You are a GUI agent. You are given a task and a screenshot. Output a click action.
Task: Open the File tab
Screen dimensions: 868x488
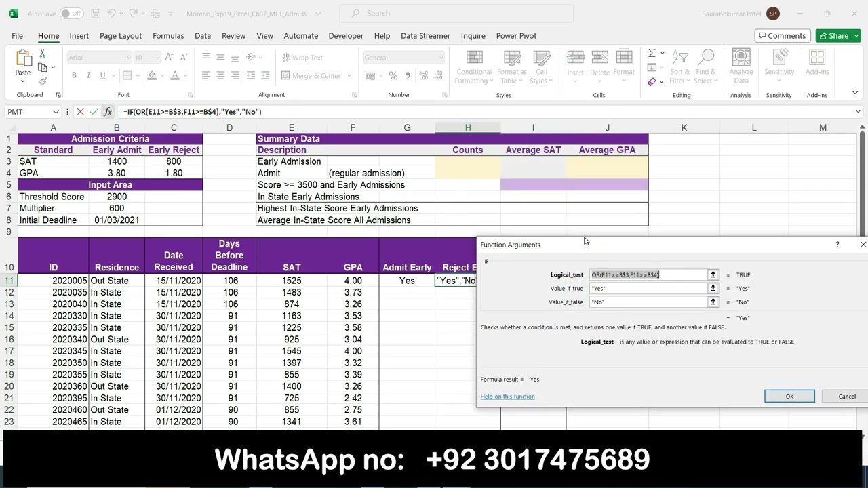pyautogui.click(x=17, y=36)
